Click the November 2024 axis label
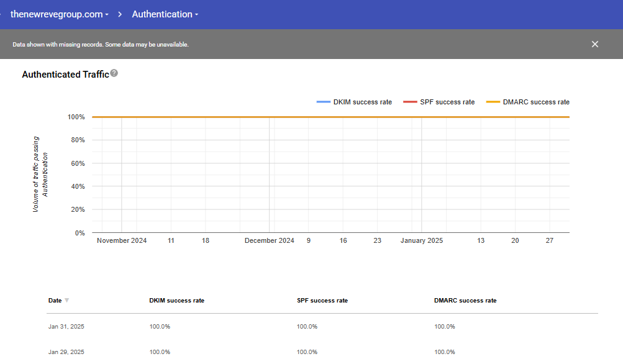Screen dimensions: 623x364 tap(122, 240)
